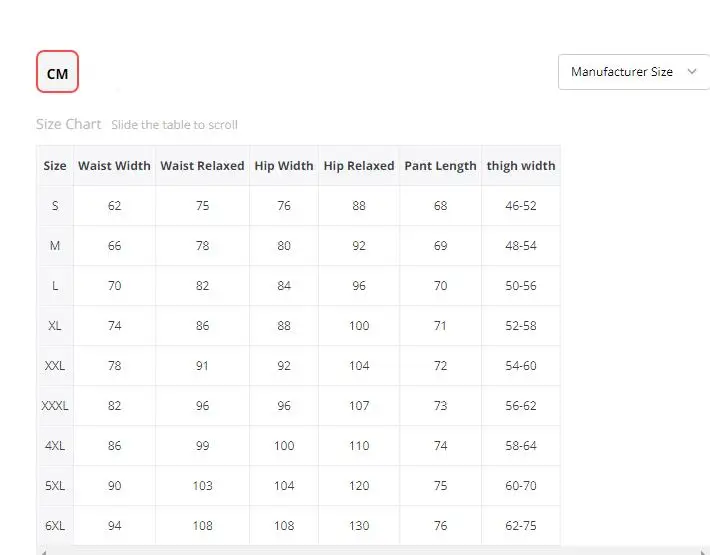Viewport: 710px width, 555px height.
Task: Click the 5XL size row label
Action: [x=55, y=486]
